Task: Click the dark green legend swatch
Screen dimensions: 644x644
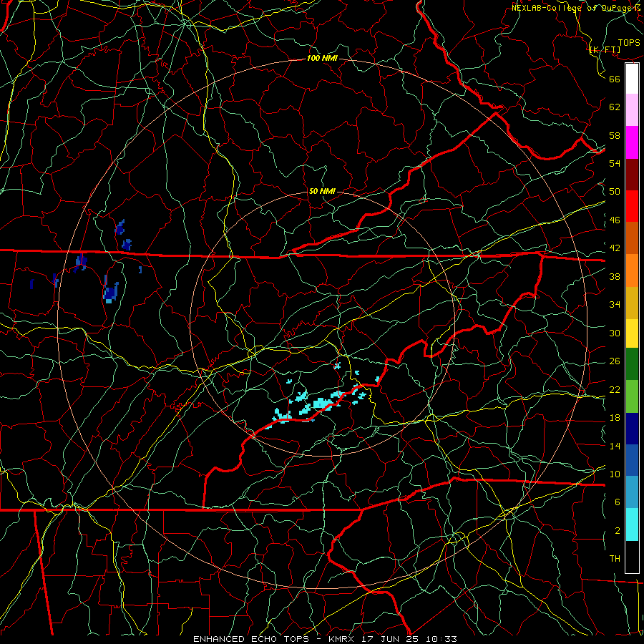Action: pos(632,364)
